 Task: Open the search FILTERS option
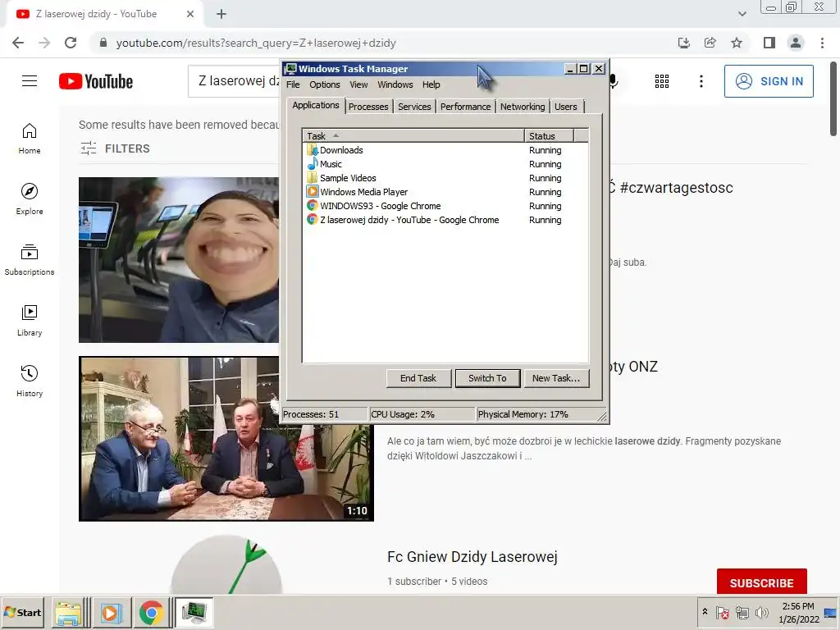(115, 148)
